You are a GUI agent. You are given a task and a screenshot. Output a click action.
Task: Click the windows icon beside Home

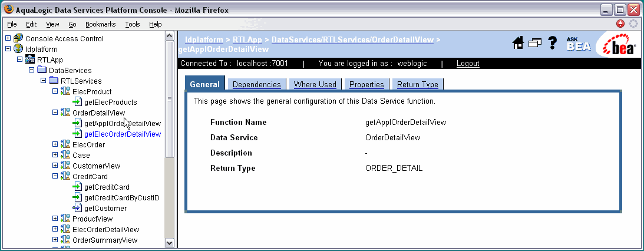[535, 43]
